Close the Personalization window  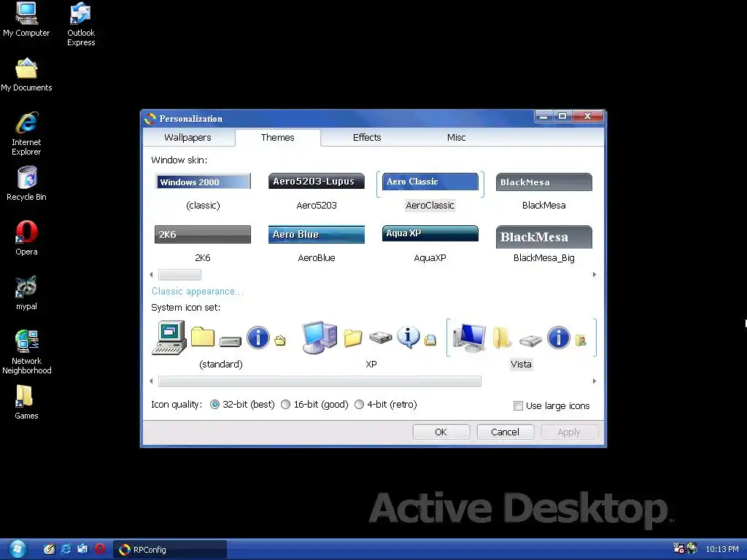(x=587, y=116)
